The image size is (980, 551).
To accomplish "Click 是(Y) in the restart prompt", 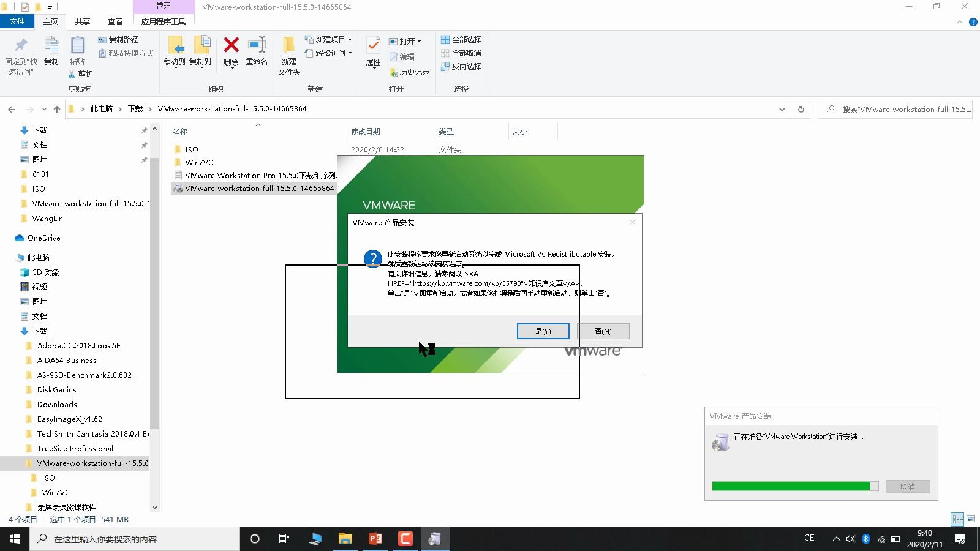I will [542, 331].
